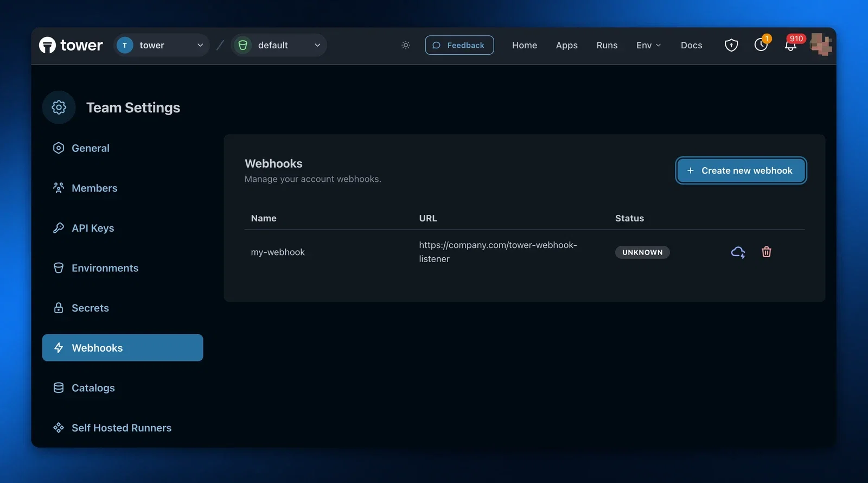The image size is (868, 483).
Task: Click the company.com webhook URL text
Action: (x=498, y=252)
